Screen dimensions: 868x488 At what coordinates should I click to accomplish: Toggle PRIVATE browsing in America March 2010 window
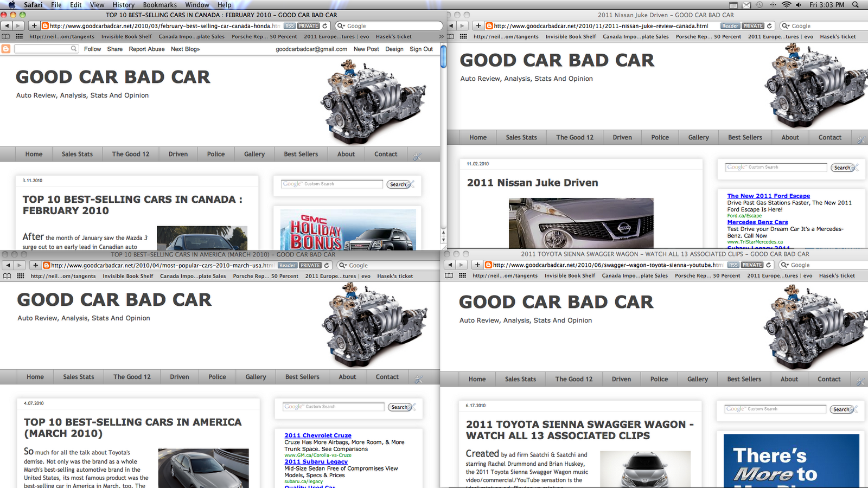[x=310, y=265]
